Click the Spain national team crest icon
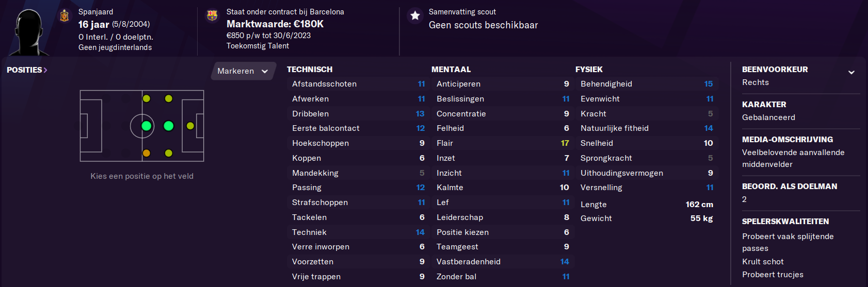This screenshot has height=287, width=868. 65,16
